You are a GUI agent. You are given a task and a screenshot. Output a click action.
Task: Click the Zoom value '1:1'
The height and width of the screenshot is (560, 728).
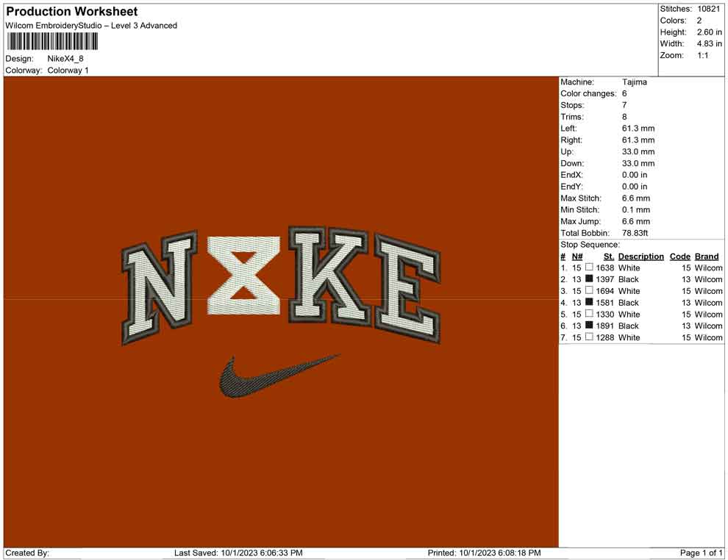[x=703, y=55]
